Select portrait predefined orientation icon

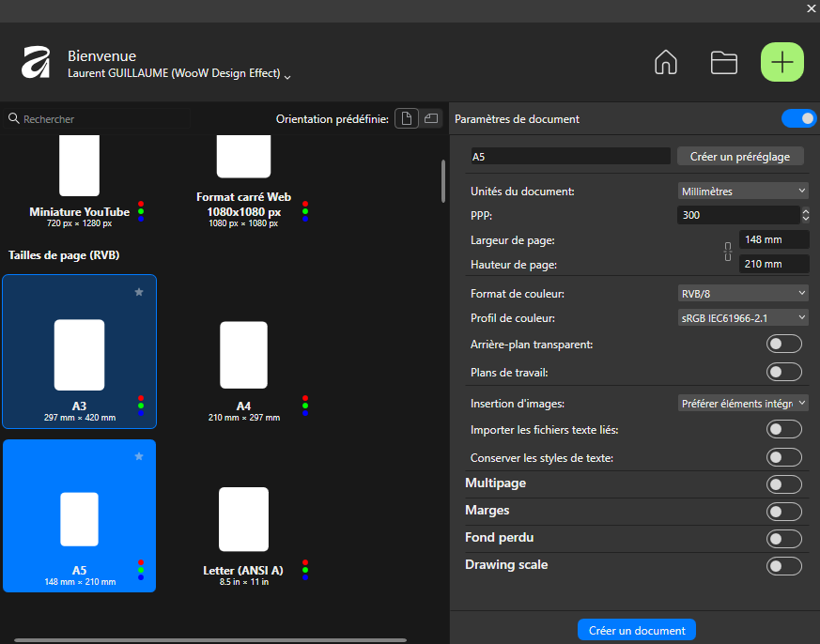point(406,118)
